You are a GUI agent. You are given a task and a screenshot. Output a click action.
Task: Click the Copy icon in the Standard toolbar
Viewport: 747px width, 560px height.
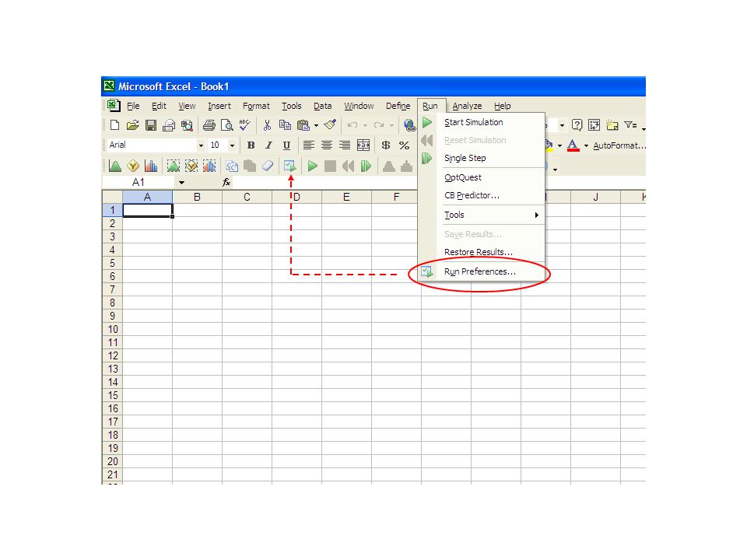(x=285, y=125)
